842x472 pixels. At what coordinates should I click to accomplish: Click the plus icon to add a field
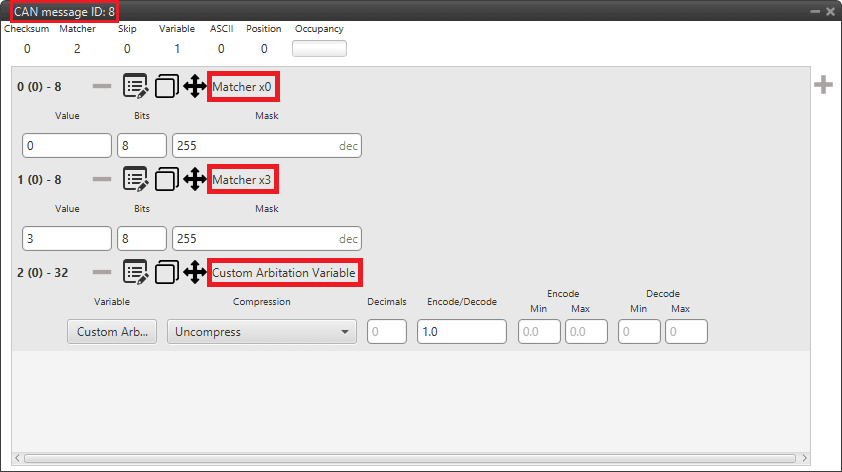coord(823,85)
